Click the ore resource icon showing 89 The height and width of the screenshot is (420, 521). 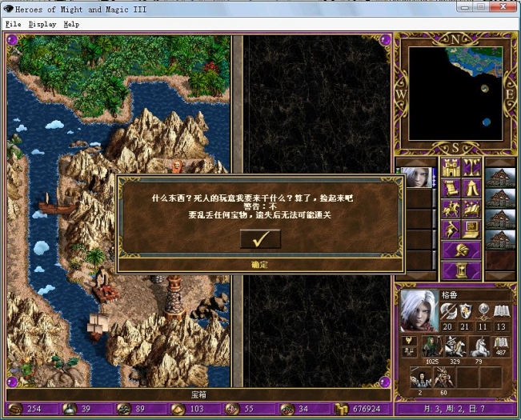123,409
